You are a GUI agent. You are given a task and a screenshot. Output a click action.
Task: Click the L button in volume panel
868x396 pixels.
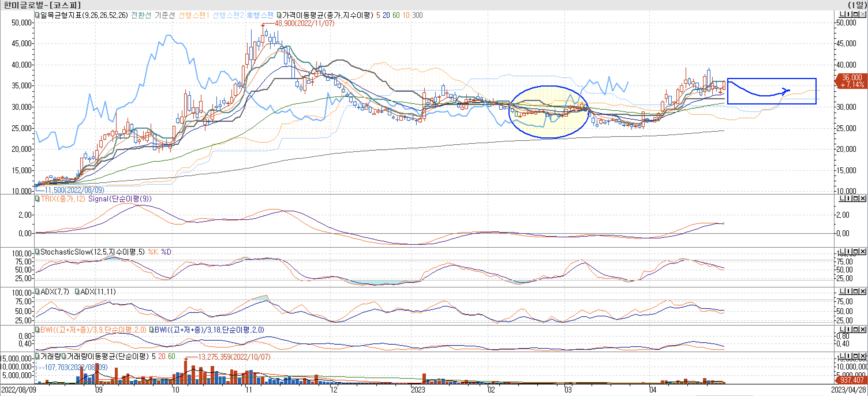(x=842, y=356)
